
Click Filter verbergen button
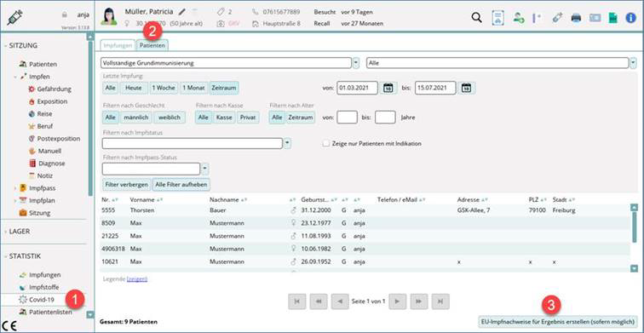[126, 185]
